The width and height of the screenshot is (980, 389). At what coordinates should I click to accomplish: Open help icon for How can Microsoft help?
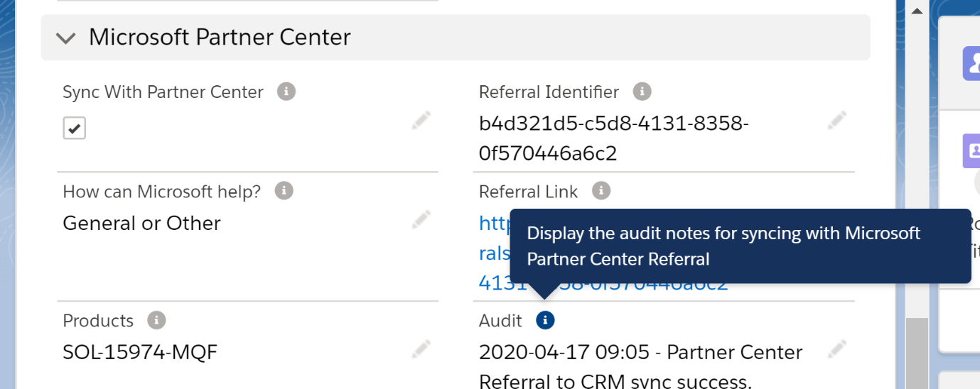tap(284, 191)
